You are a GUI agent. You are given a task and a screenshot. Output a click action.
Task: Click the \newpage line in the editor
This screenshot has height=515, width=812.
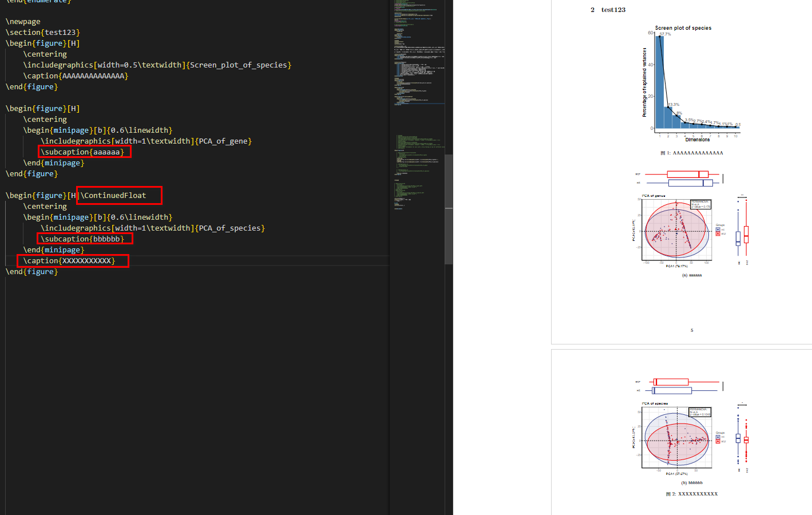pos(23,21)
